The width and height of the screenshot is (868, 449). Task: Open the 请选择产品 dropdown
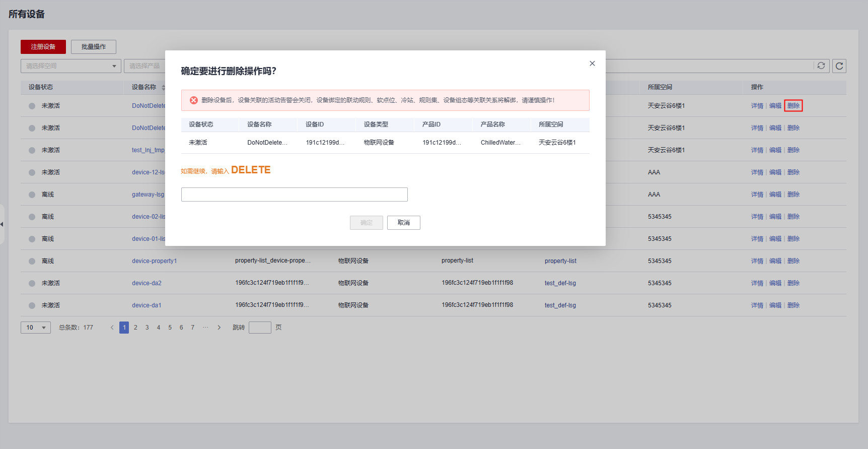coord(145,66)
